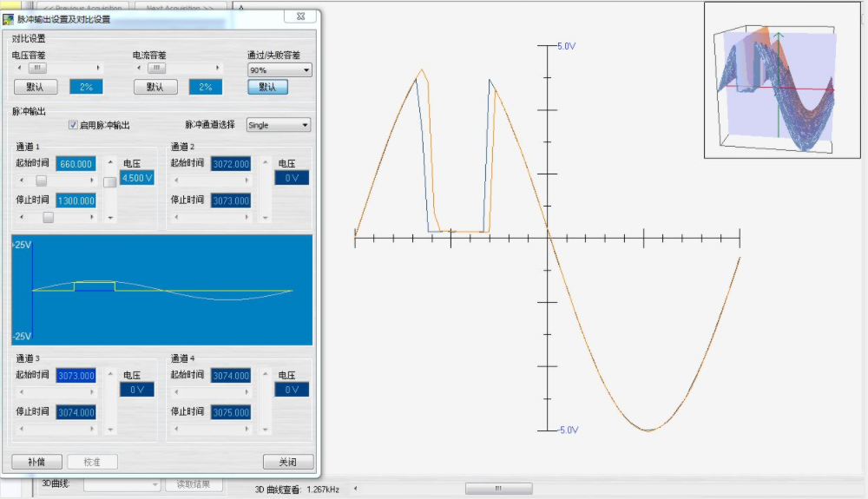The width and height of the screenshot is (868, 499).
Task: Click 通道 4 电压 field 0 V
Action: pos(292,390)
